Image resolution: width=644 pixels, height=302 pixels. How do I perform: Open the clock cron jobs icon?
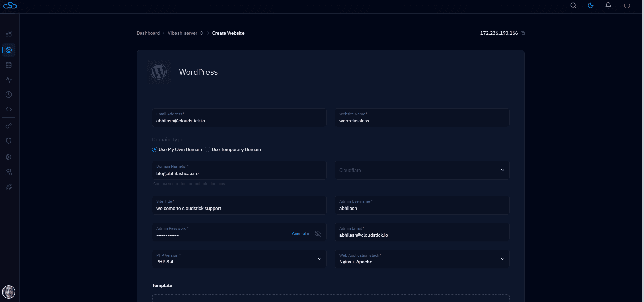coord(9,95)
